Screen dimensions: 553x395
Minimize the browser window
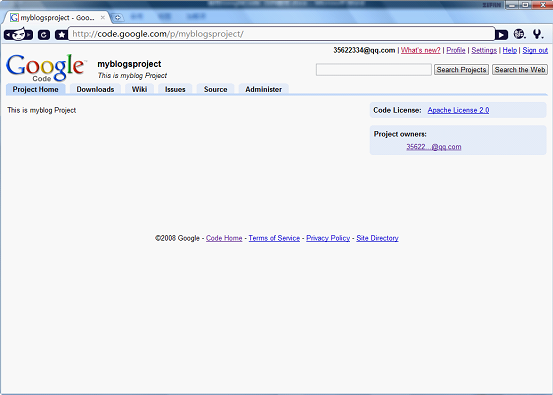(512, 5)
